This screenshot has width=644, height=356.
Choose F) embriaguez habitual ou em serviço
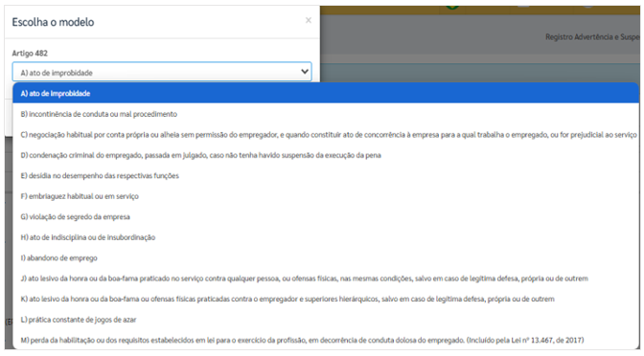(326, 196)
